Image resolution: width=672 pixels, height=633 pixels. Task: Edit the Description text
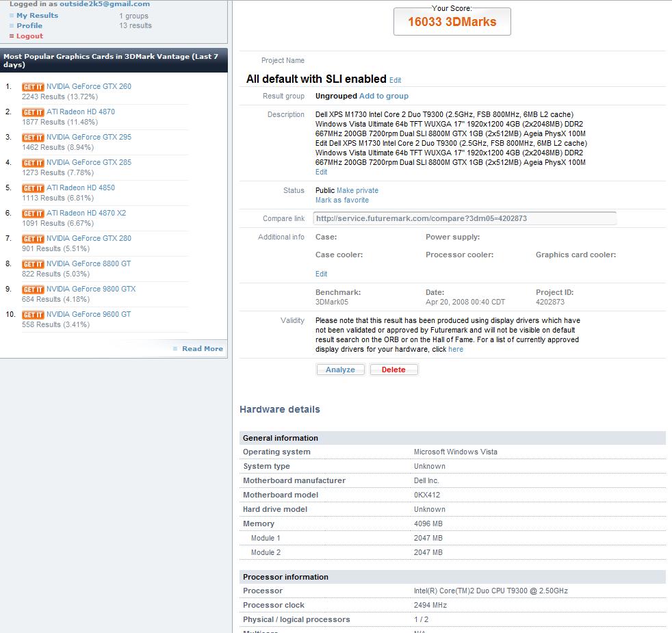click(x=321, y=172)
